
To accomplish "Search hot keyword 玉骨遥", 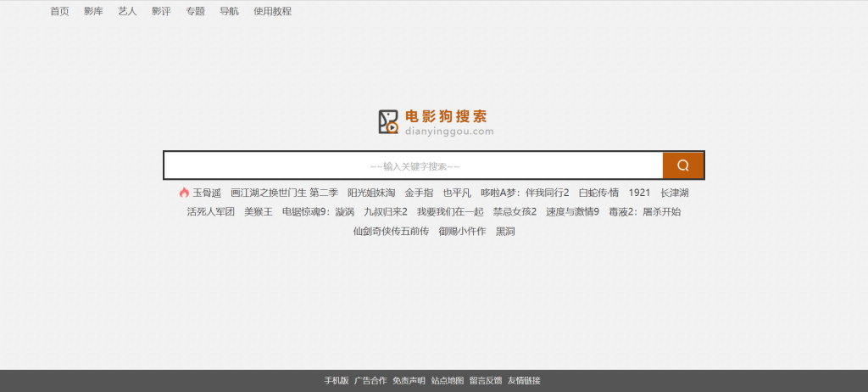I will tap(207, 193).
